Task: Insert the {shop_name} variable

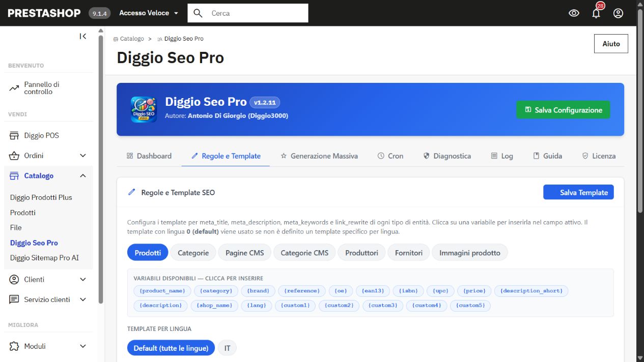Action: [x=214, y=306]
